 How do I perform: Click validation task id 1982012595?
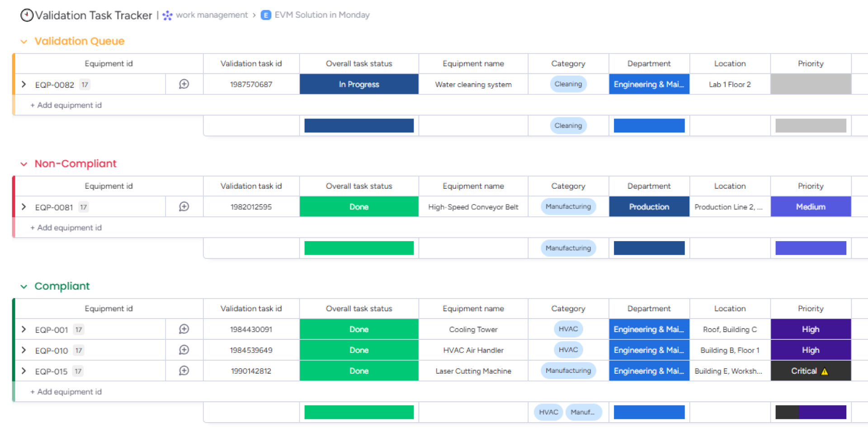click(x=251, y=207)
